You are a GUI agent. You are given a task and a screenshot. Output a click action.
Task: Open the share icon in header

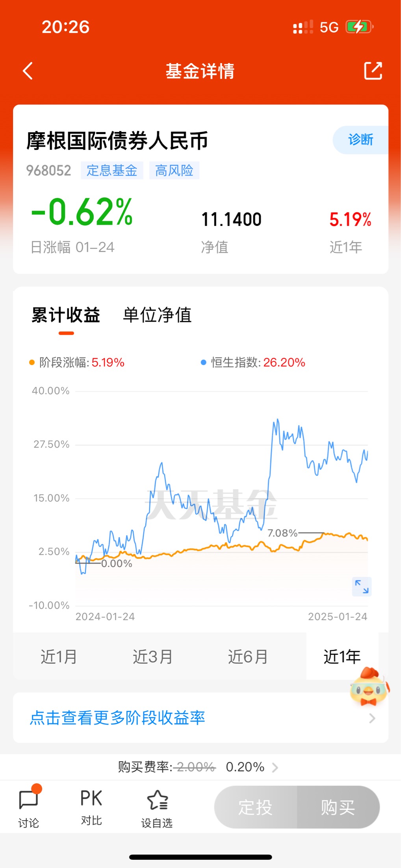pos(373,71)
